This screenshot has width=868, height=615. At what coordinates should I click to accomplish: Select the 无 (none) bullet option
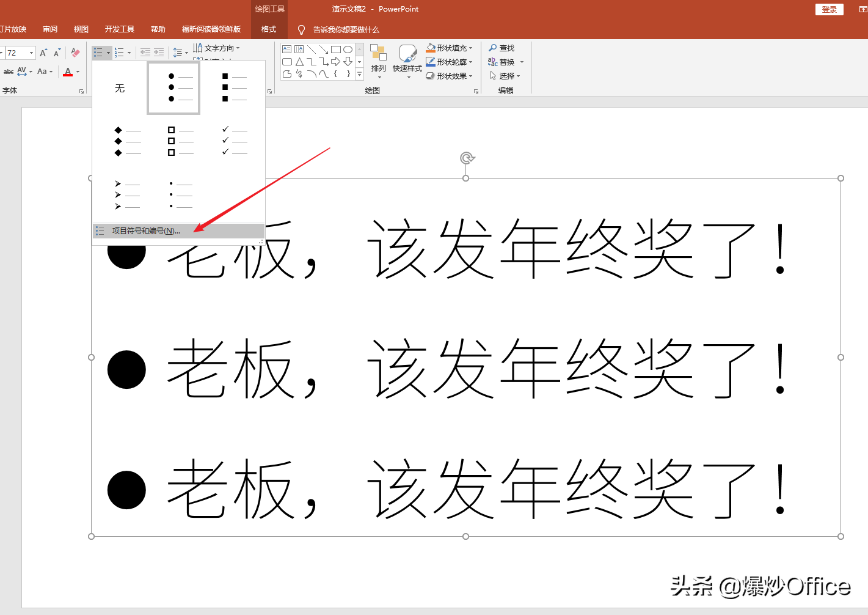point(120,88)
